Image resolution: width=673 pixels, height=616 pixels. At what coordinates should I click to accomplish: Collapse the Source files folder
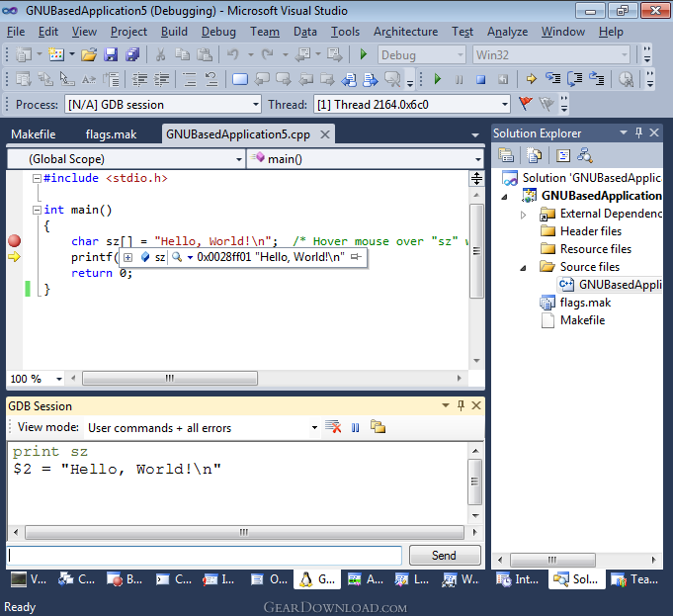(524, 267)
